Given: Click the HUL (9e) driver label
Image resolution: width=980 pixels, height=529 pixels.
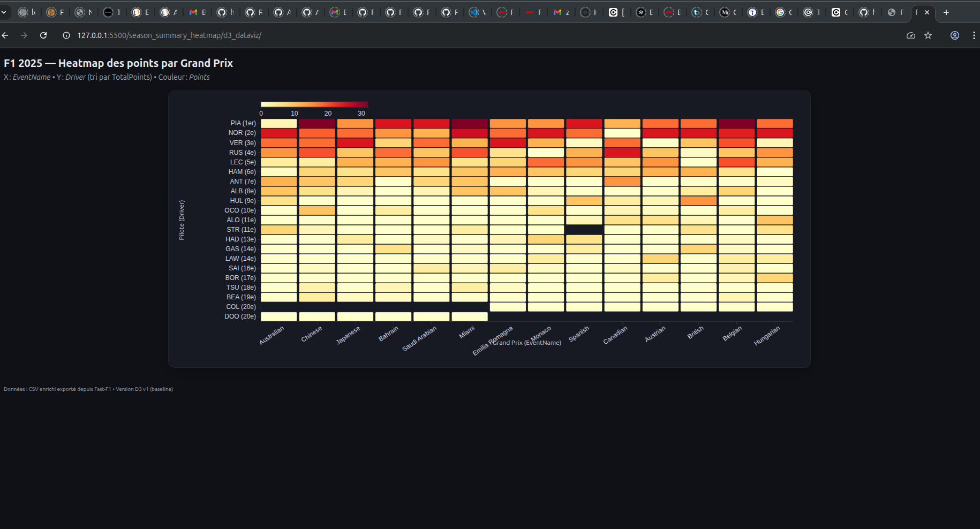Looking at the screenshot, I should click(x=243, y=201).
